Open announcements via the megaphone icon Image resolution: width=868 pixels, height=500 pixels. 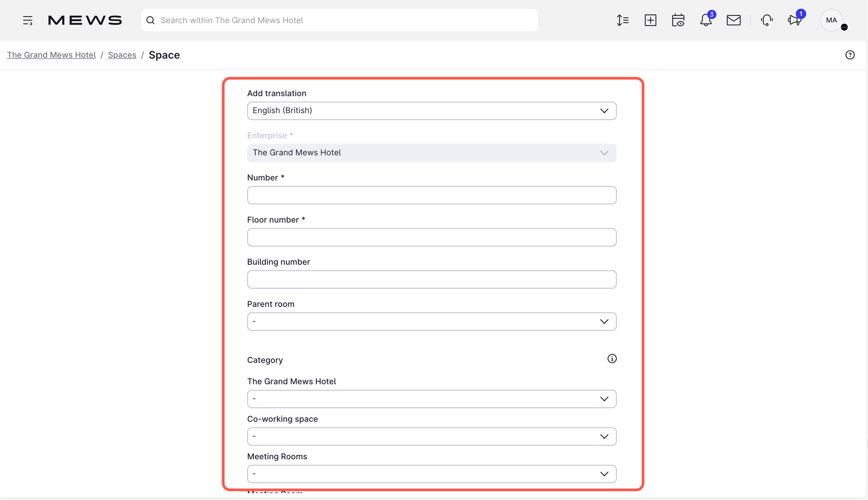pyautogui.click(x=794, y=20)
